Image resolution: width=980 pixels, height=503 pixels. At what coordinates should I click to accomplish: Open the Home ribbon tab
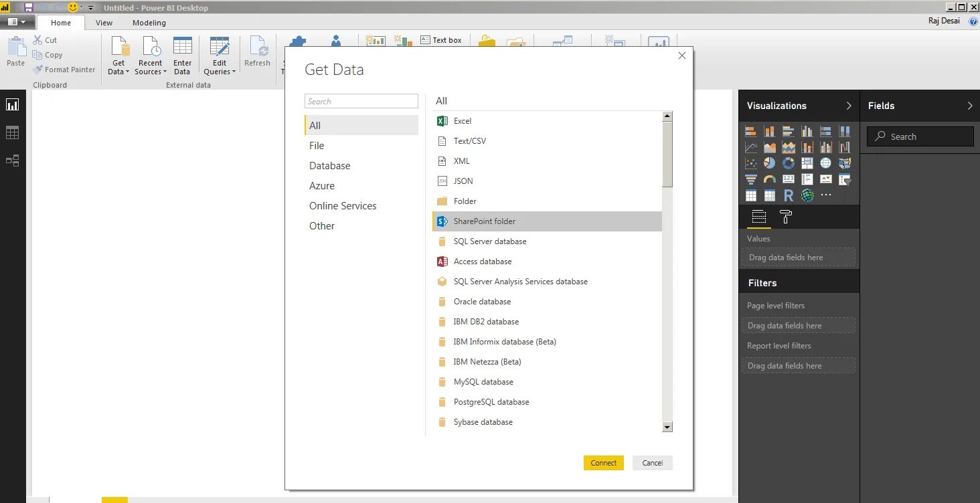(61, 23)
